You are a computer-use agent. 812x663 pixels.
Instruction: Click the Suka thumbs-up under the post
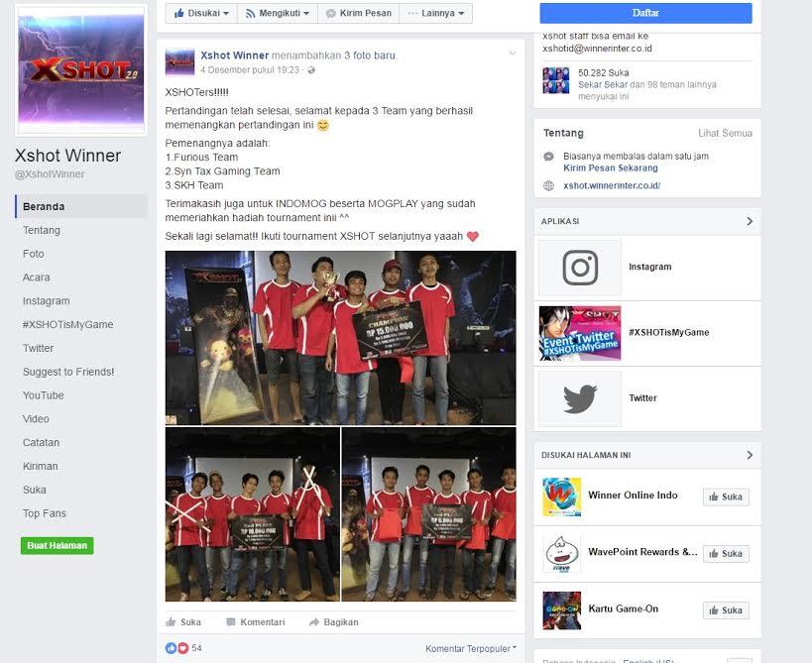point(183,622)
